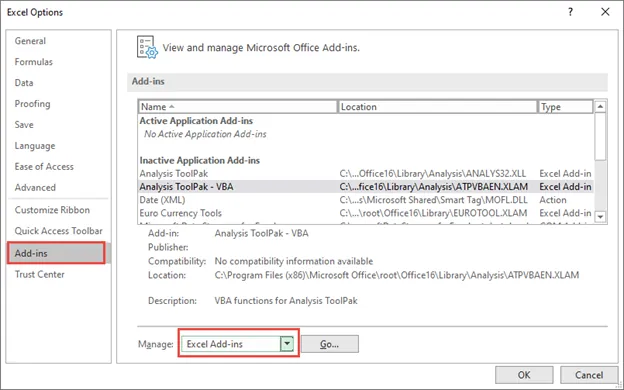The height and width of the screenshot is (390, 624).
Task: Confirm with the OK button
Action: tap(524, 375)
